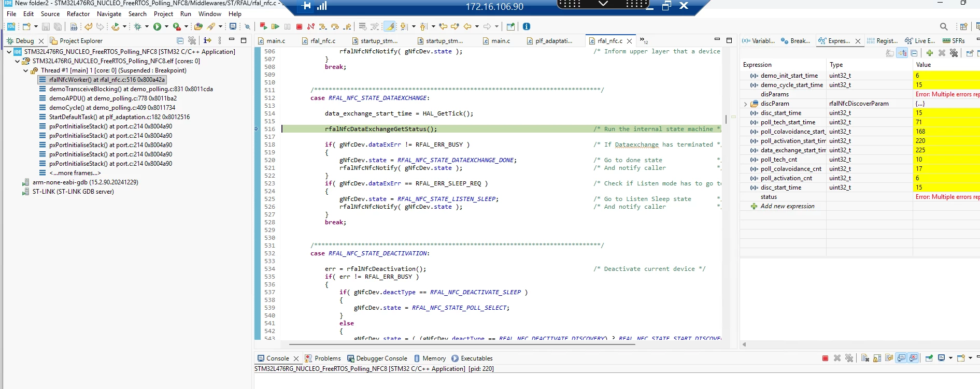
Task: Click the Step Into icon
Action: click(323, 26)
